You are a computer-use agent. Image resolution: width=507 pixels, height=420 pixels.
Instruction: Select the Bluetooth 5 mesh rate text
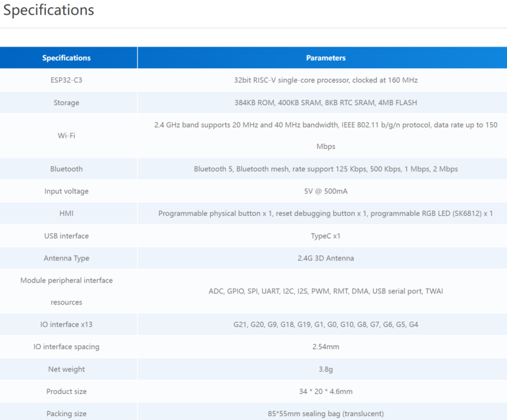325,169
